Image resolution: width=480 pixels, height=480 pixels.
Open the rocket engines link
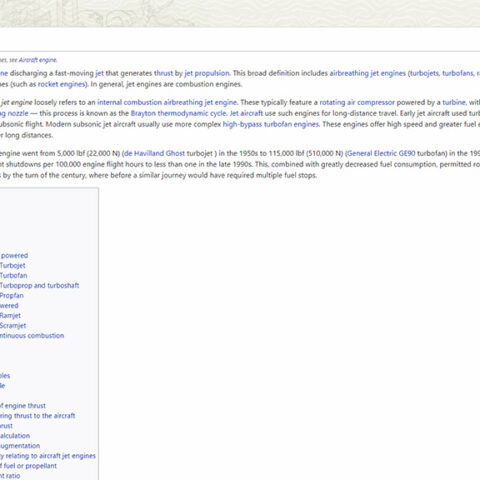point(61,84)
